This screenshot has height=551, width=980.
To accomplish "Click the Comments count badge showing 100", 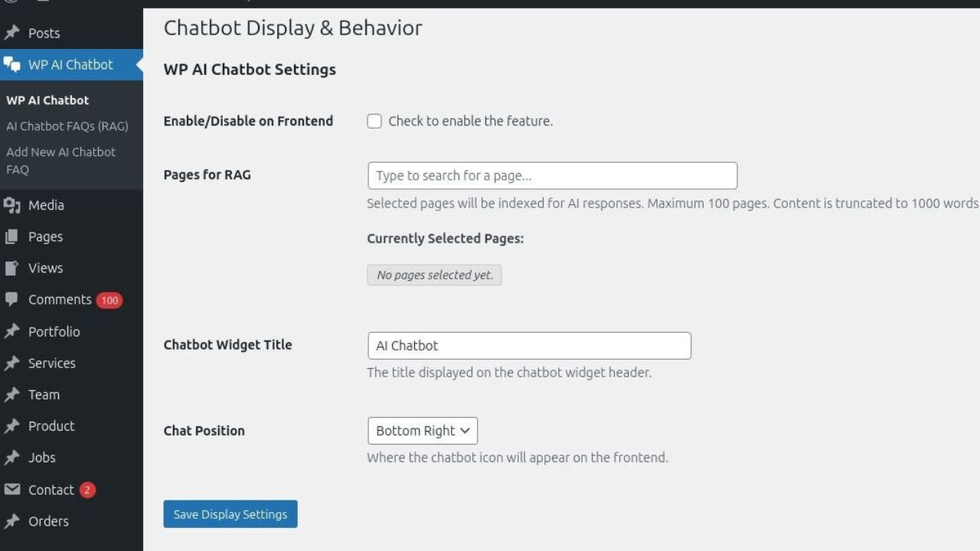I will pos(109,300).
